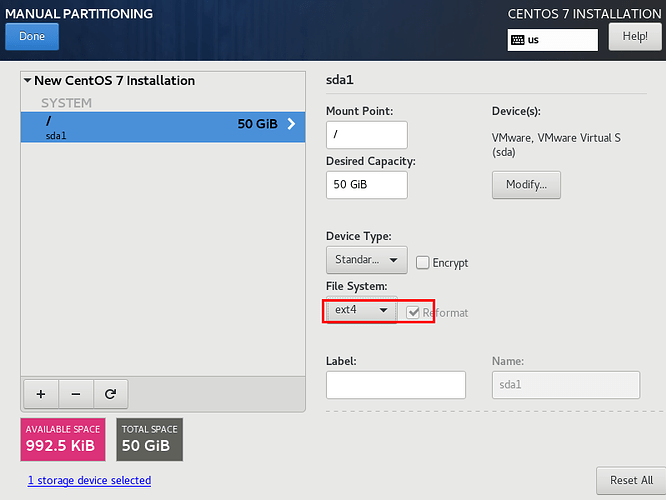Viewport: 666px width, 500px height.
Task: Click the Reset All button
Action: click(630, 480)
